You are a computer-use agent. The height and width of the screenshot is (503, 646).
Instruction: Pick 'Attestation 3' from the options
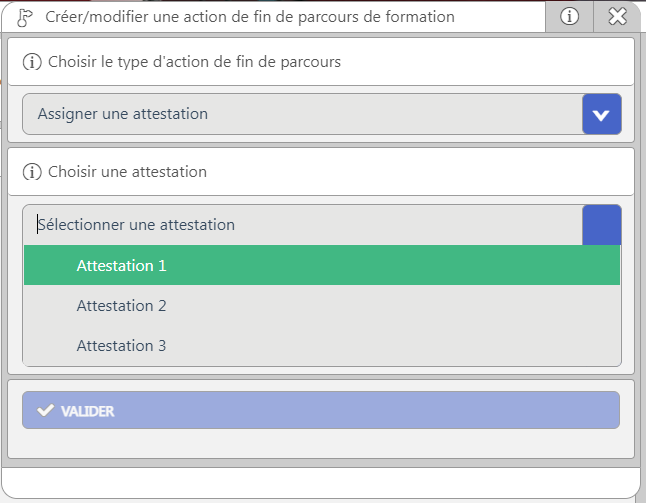coord(322,346)
